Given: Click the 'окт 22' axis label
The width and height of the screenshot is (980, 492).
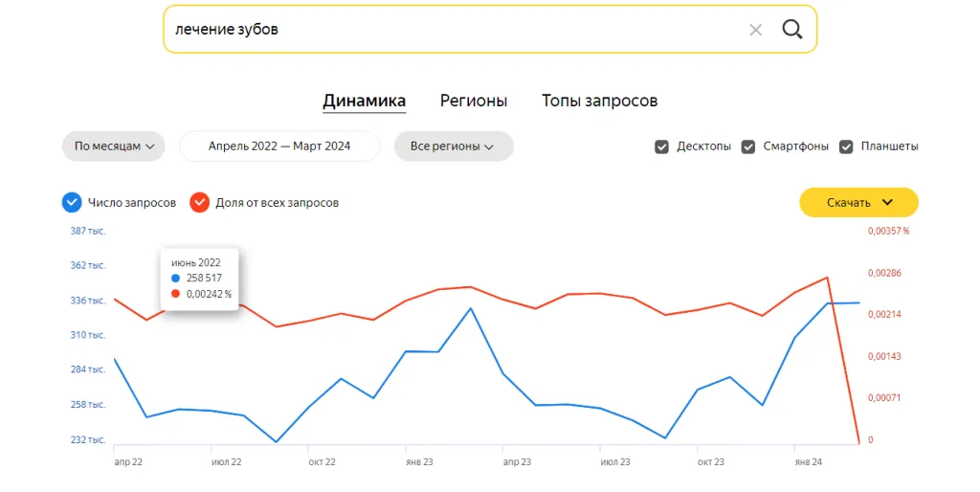Looking at the screenshot, I should (x=322, y=462).
